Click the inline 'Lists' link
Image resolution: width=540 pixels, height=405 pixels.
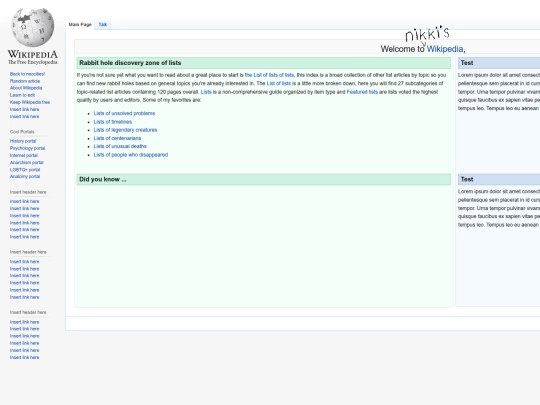coord(206,92)
